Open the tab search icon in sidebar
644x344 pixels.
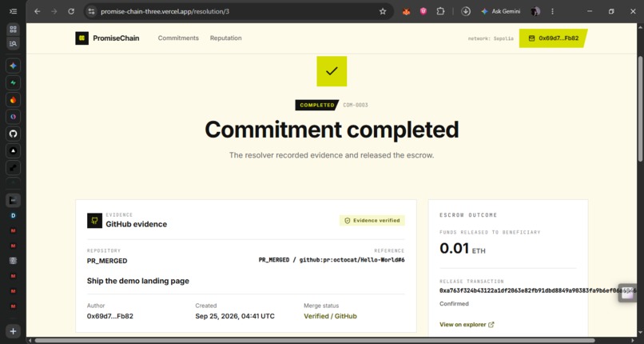click(x=13, y=43)
